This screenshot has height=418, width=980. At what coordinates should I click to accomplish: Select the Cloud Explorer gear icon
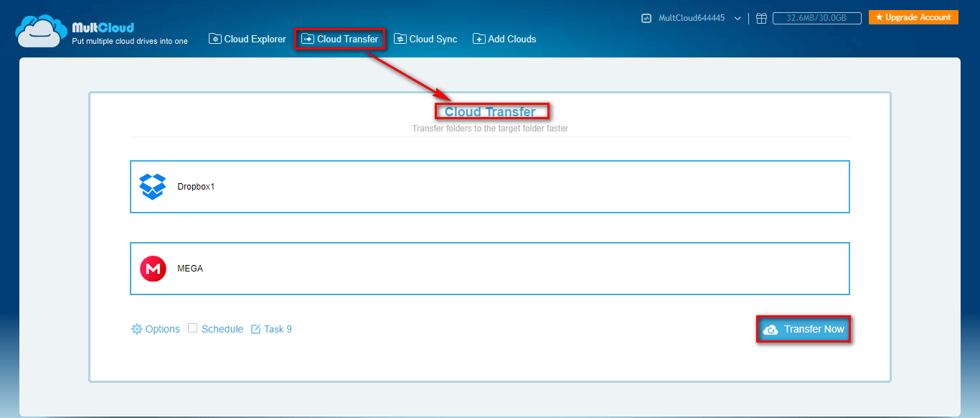[x=215, y=39]
